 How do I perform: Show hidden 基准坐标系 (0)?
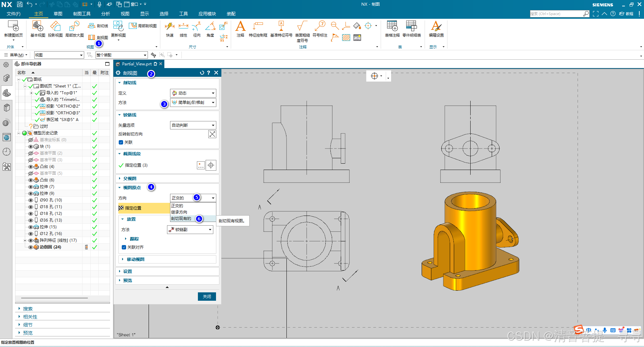[31, 140]
